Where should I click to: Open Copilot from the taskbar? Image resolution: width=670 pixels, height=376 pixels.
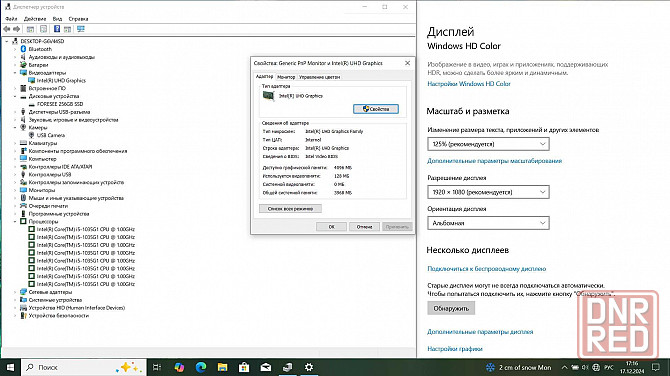(179, 367)
